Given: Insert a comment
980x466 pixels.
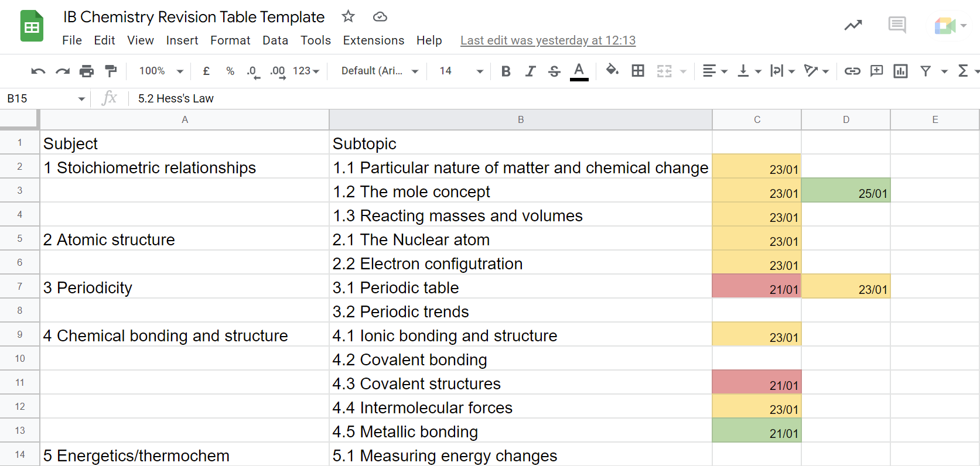Looking at the screenshot, I should 876,71.
